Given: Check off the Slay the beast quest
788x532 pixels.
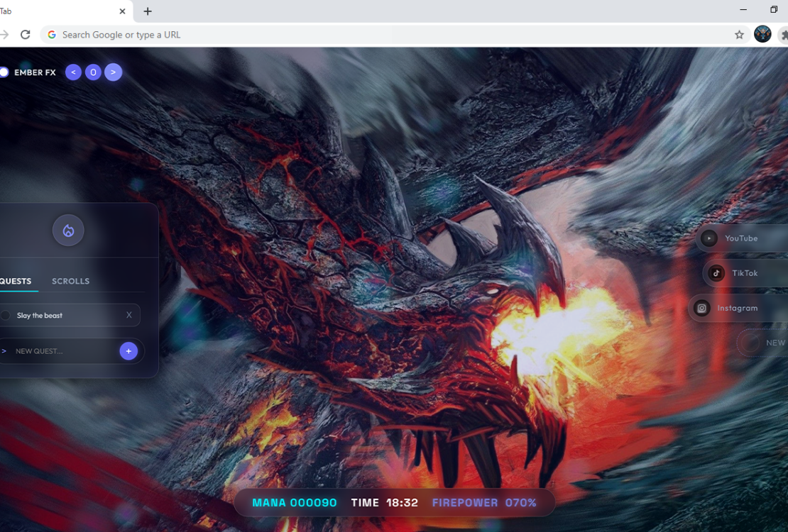Looking at the screenshot, I should point(5,316).
